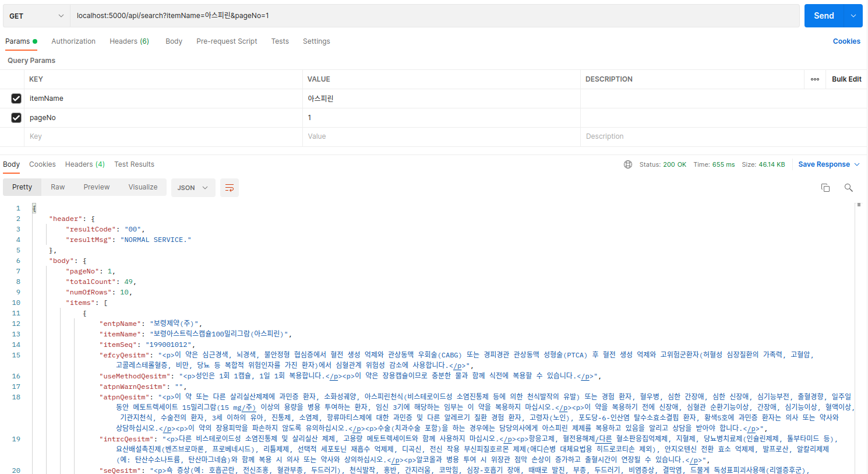Click the pageNo key cell
This screenshot has width=868, height=474.
click(x=163, y=118)
